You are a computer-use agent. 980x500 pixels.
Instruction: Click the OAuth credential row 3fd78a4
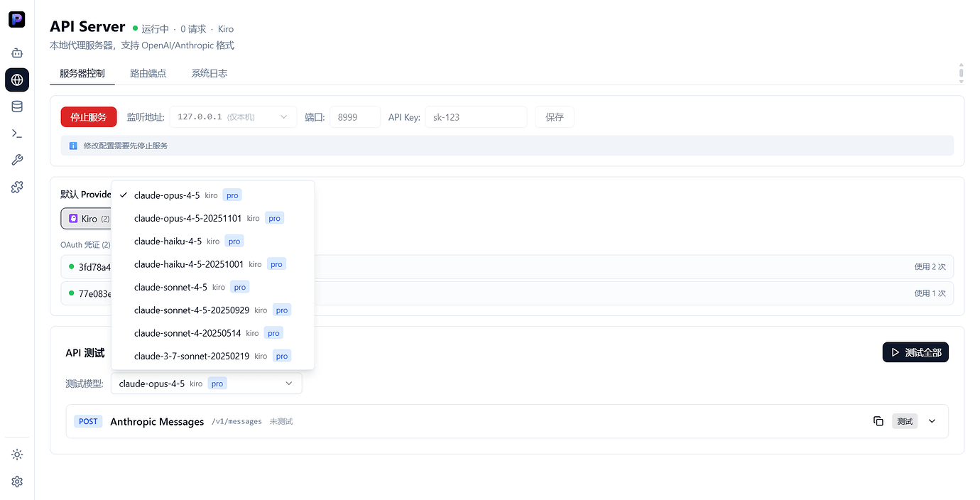click(x=508, y=267)
